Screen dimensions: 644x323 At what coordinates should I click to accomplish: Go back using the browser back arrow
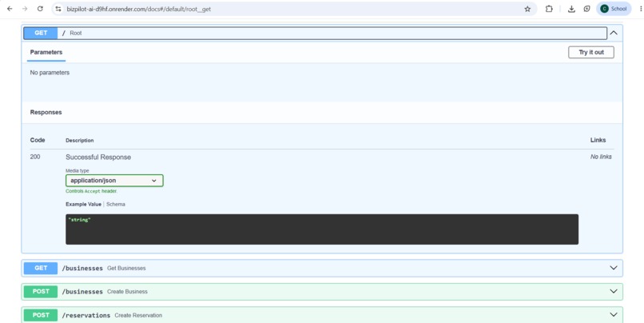10,9
